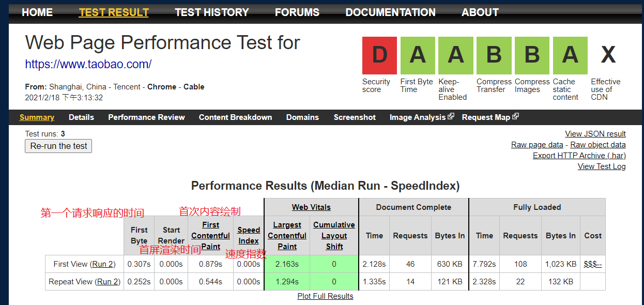Click the Keep-alive Enabled A grade
This screenshot has width=644, height=305.
tap(456, 55)
